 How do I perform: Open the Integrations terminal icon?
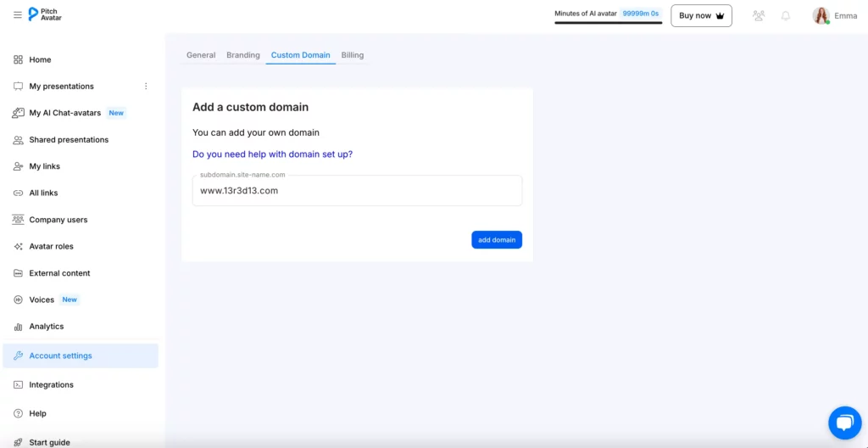tap(19, 385)
